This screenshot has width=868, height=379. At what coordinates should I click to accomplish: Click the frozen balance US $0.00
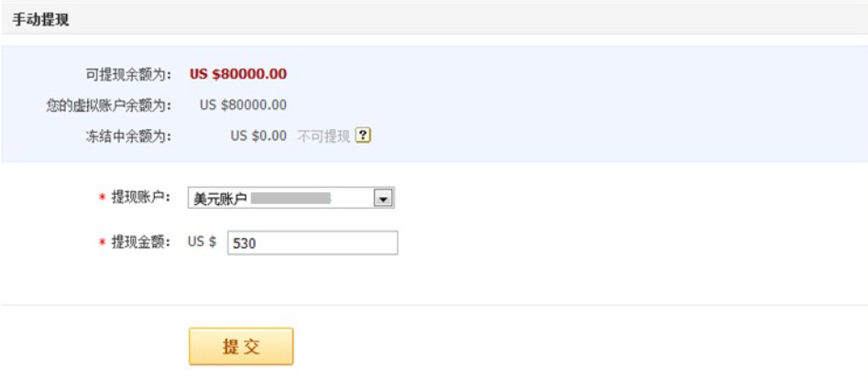pyautogui.click(x=258, y=136)
